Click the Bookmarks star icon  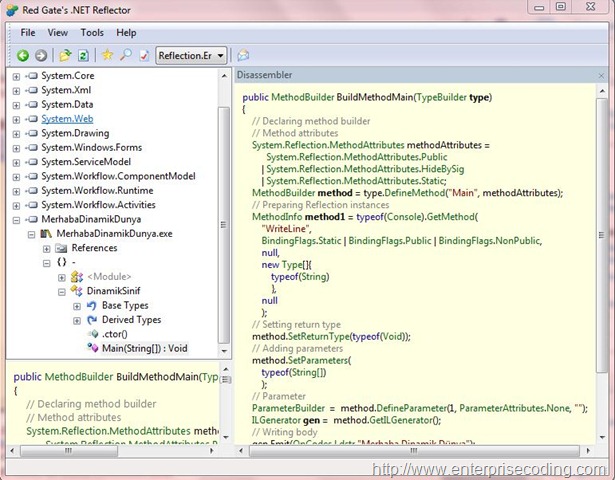tap(107, 55)
